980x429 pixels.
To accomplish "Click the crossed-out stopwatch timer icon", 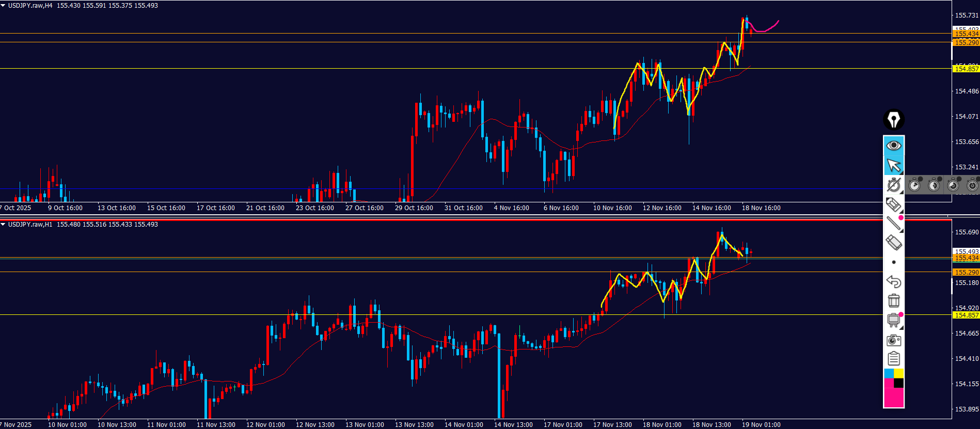I will tap(893, 185).
